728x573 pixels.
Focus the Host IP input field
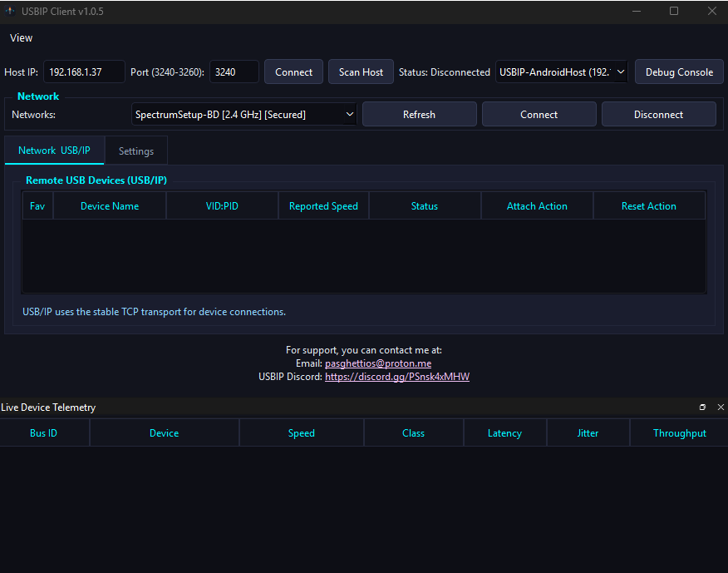(x=84, y=72)
